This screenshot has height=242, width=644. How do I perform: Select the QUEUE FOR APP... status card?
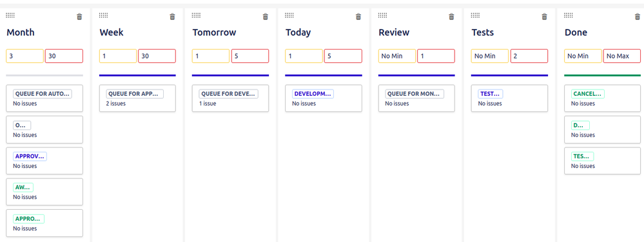137,98
